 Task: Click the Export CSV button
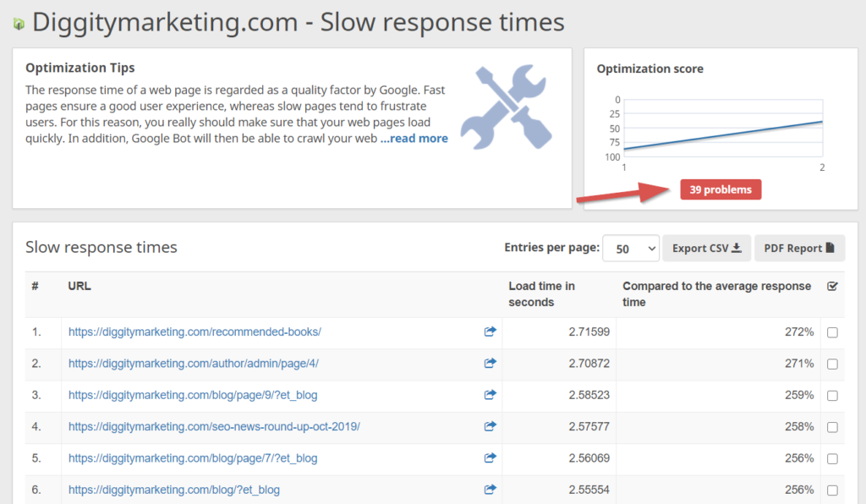[706, 249]
